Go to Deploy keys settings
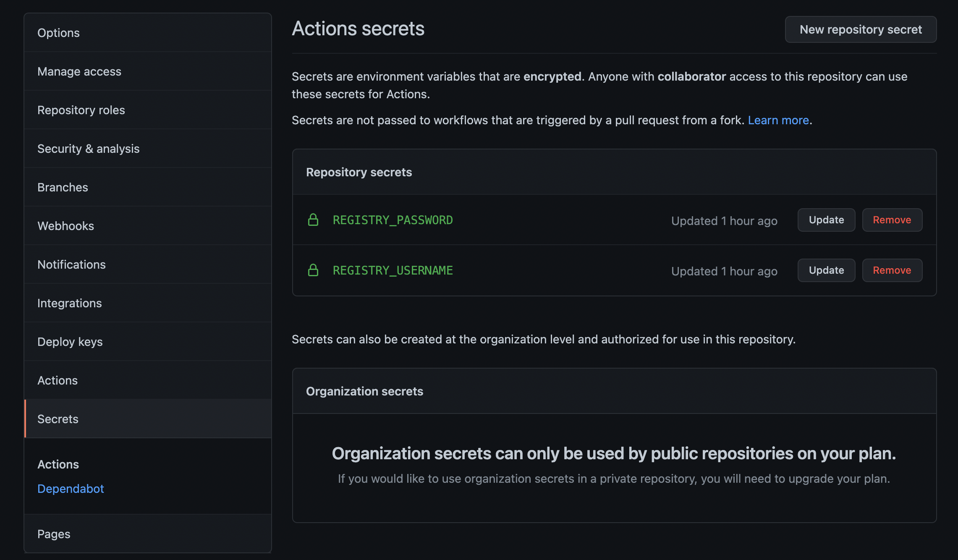This screenshot has width=958, height=560. click(70, 342)
